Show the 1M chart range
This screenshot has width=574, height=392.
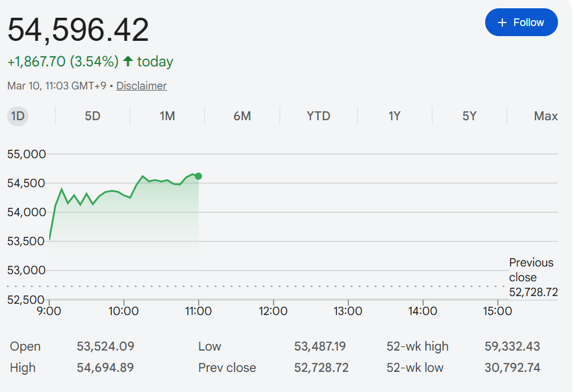click(167, 116)
